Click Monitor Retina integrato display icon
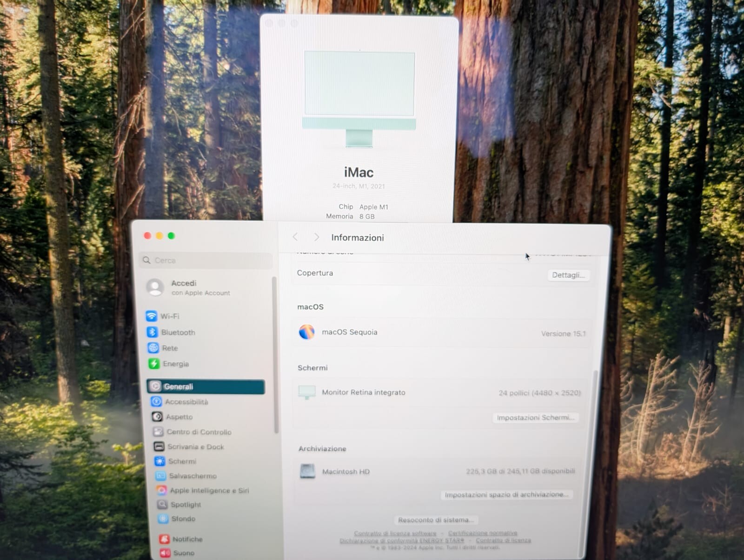 tap(307, 392)
